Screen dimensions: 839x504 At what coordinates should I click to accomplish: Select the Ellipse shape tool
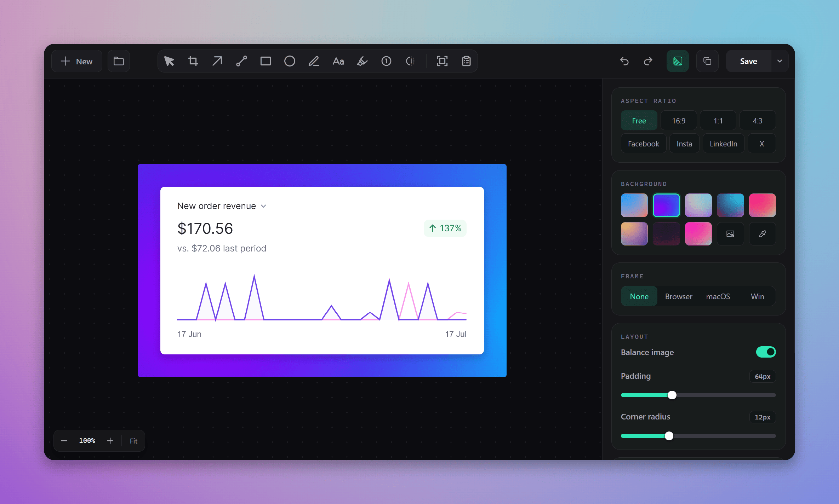[x=290, y=61]
